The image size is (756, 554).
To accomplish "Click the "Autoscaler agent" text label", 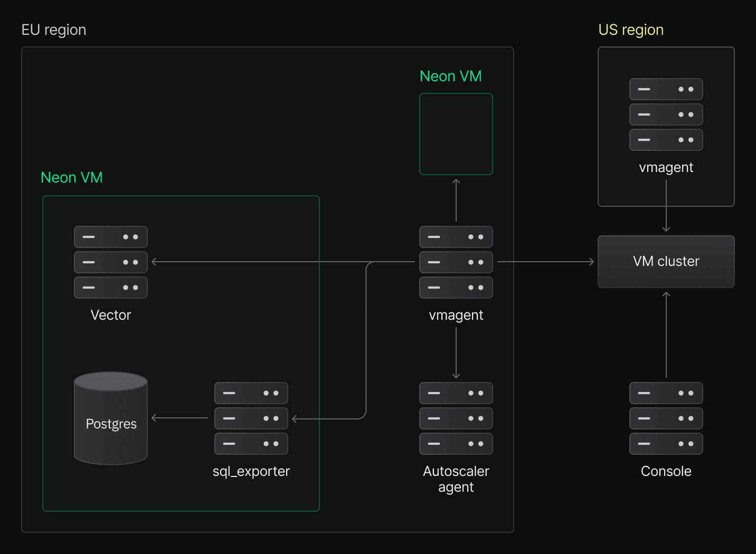I will (456, 479).
